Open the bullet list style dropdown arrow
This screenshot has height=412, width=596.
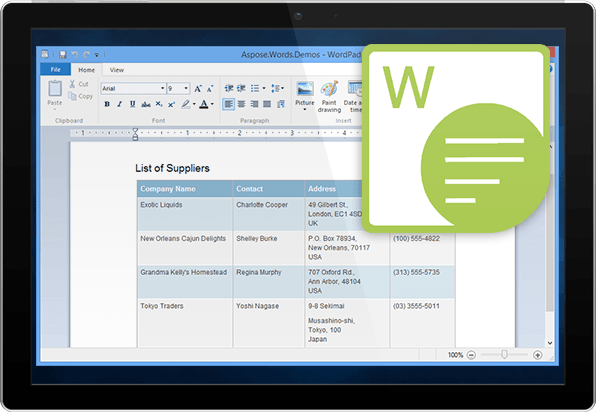[264, 89]
